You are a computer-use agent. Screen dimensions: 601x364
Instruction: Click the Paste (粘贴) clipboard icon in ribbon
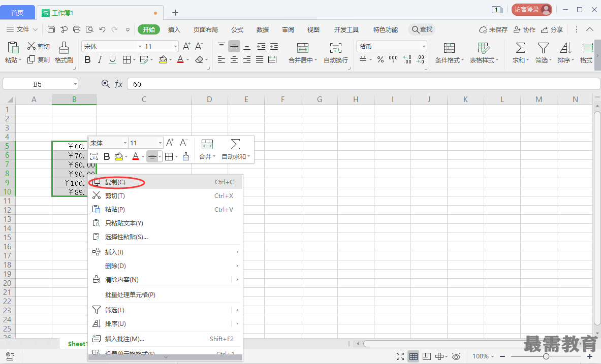click(x=13, y=48)
